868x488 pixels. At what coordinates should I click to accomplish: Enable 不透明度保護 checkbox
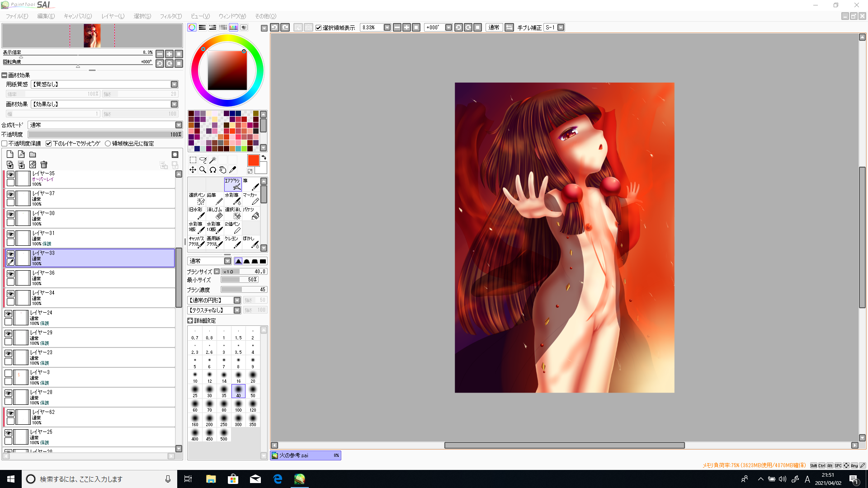[x=5, y=144]
